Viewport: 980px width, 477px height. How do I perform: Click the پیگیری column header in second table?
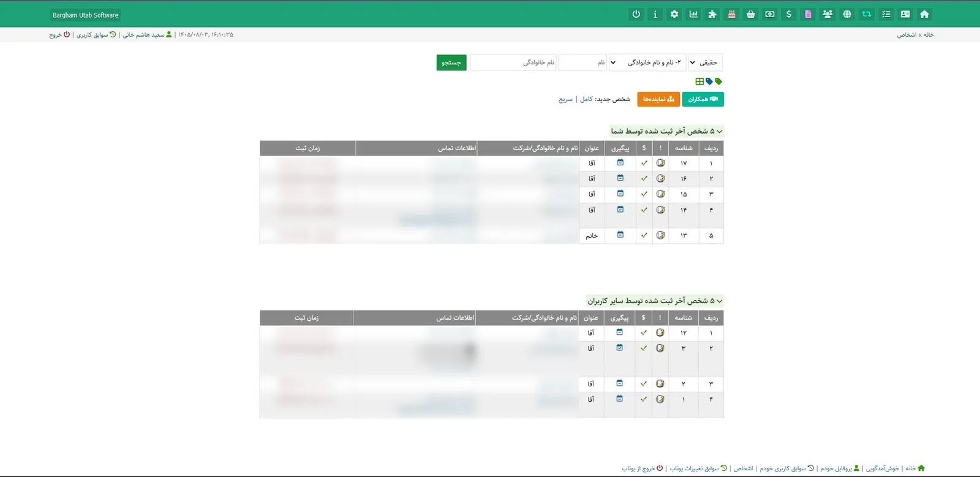619,318
